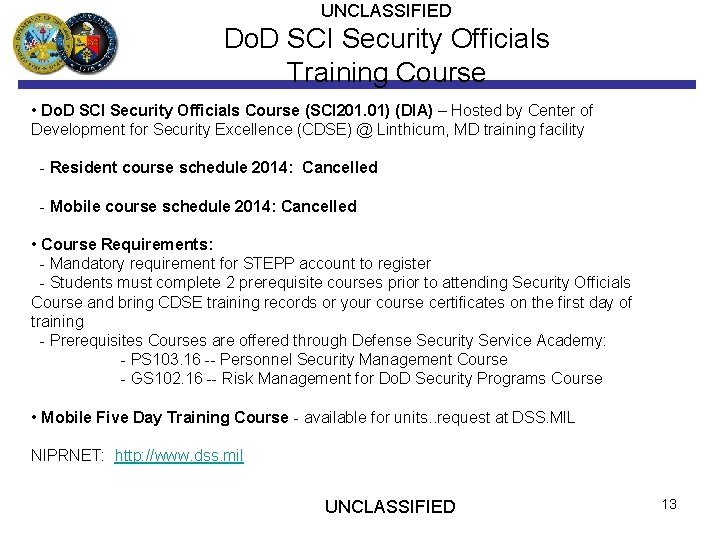Click 'Mobile course schedule 2014: Cancelled' line
The width and height of the screenshot is (720, 540).
(x=197, y=206)
